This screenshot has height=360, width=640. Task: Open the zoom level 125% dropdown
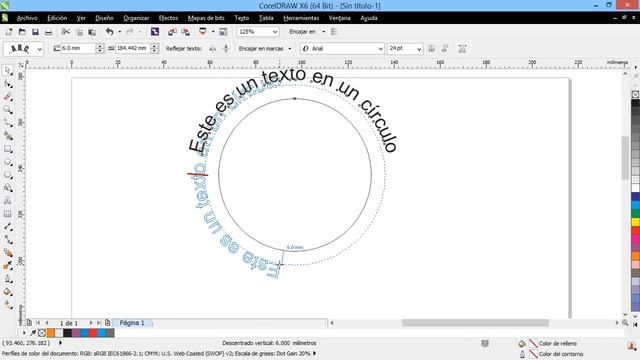click(x=275, y=31)
